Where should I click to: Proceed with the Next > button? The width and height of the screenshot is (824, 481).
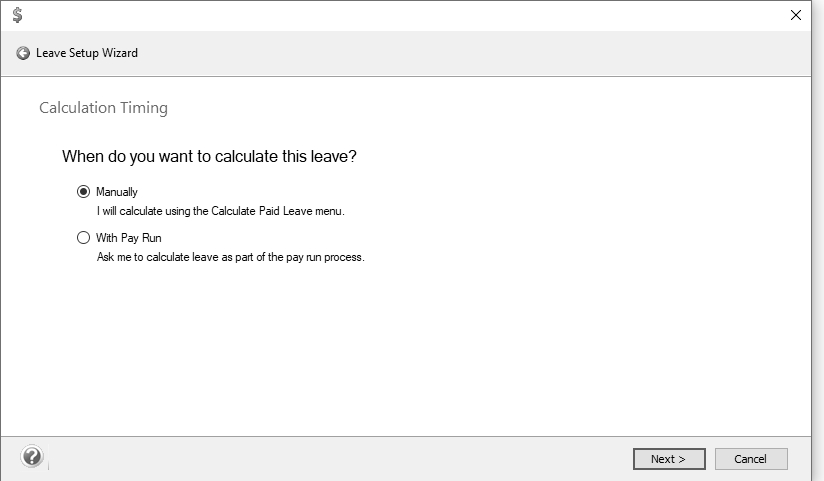pos(669,459)
